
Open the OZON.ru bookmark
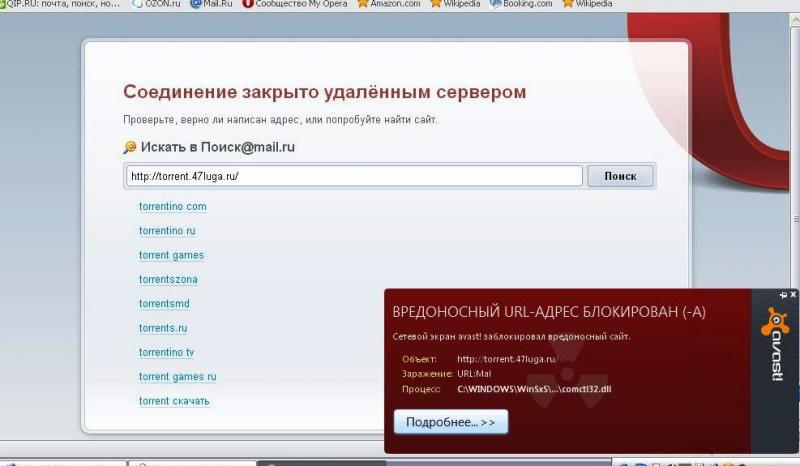point(160,4)
